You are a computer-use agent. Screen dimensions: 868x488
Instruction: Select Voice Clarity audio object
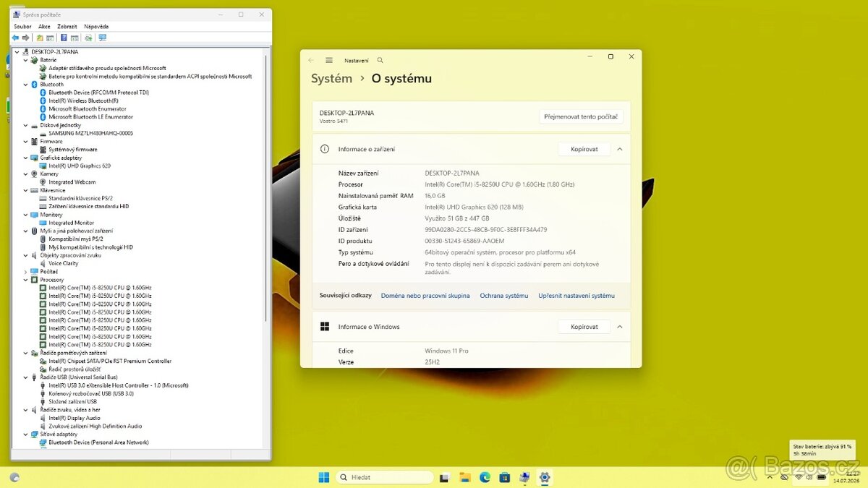pos(64,263)
